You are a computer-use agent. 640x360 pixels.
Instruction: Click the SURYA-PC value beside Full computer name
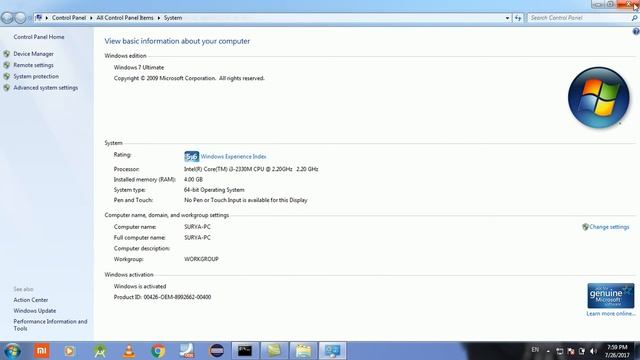pyautogui.click(x=198, y=238)
